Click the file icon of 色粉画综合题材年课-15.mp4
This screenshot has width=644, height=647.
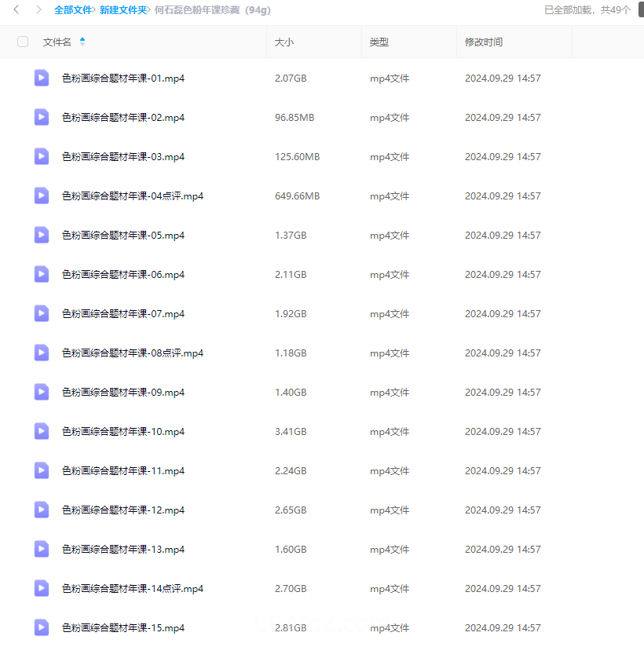click(x=42, y=627)
